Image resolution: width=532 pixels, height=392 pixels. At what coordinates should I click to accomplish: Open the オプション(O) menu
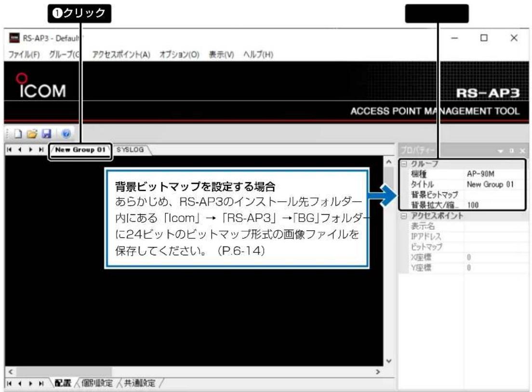pos(179,54)
